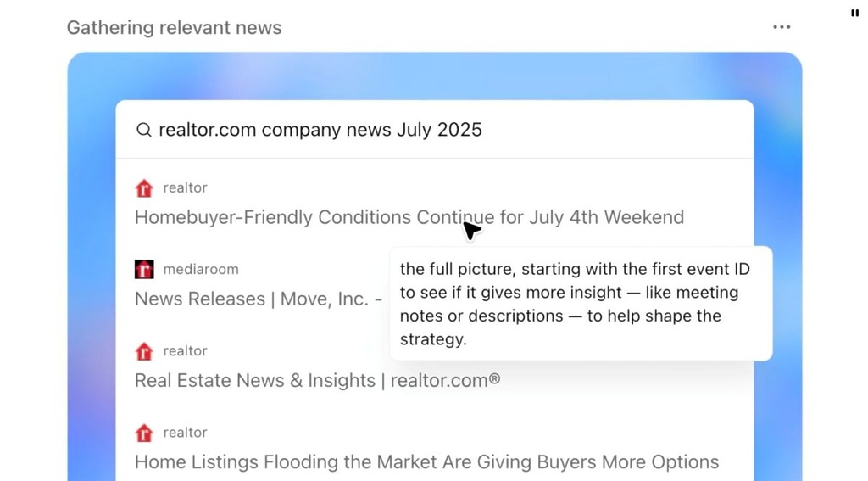The width and height of the screenshot is (868, 481).
Task: Open Real Estate News & Insights result
Action: 317,381
